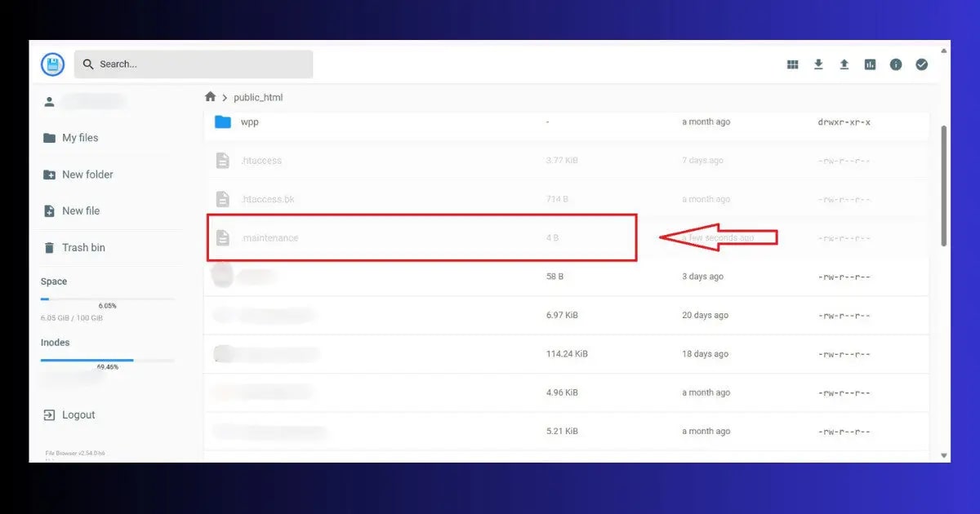Screen dimensions: 980x514
Task: Select the .htaccess file
Action: pos(262,160)
